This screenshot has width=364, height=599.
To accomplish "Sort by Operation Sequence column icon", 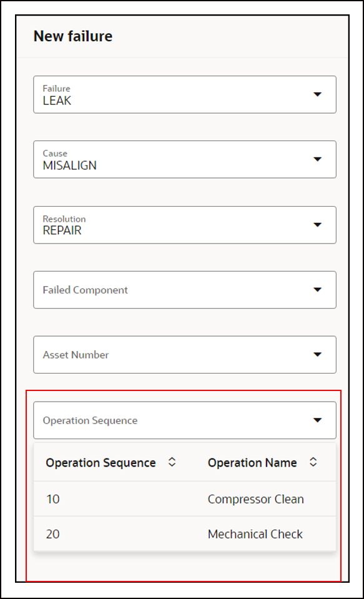I will point(172,462).
